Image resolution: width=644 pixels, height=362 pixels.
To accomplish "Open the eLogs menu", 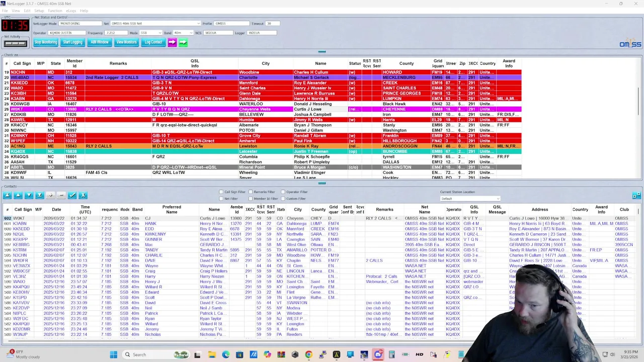I will click(71, 11).
